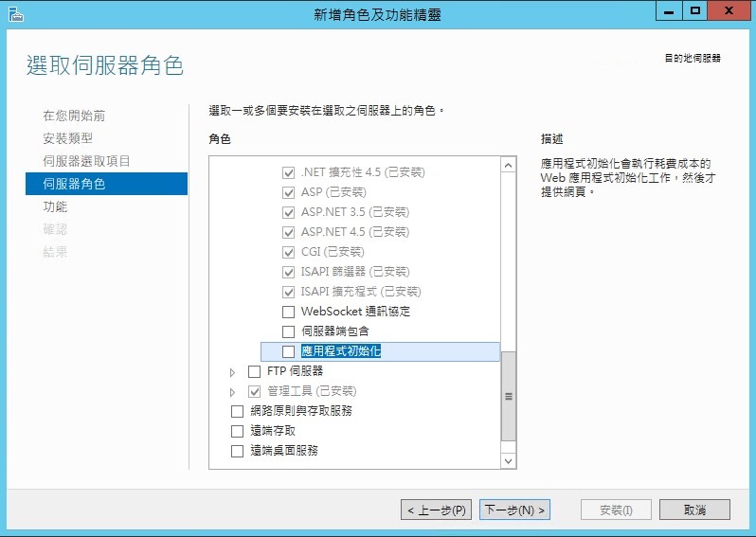Select the 管理工具 (已安裝) label
Image resolution: width=756 pixels, height=537 pixels.
[312, 391]
